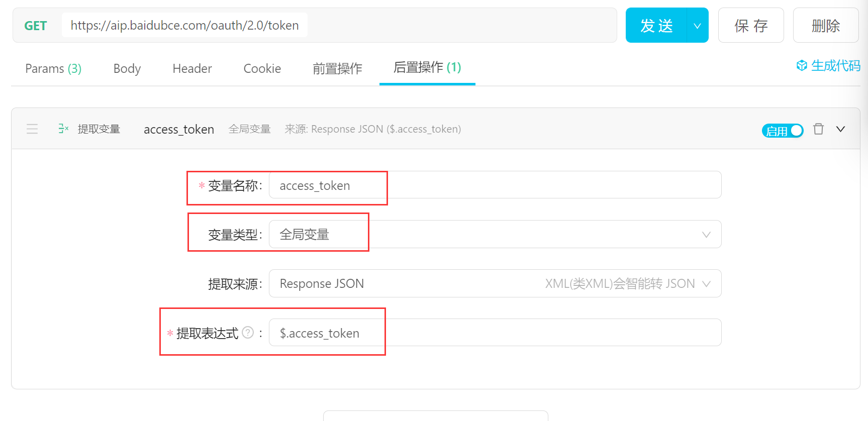Click the 删除 delete button
Screen dimensions: 868x421
(826, 26)
